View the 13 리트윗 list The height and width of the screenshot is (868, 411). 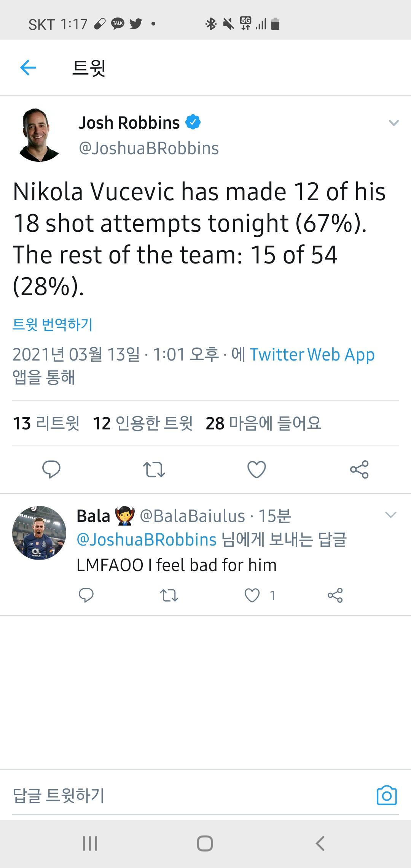coord(46,423)
